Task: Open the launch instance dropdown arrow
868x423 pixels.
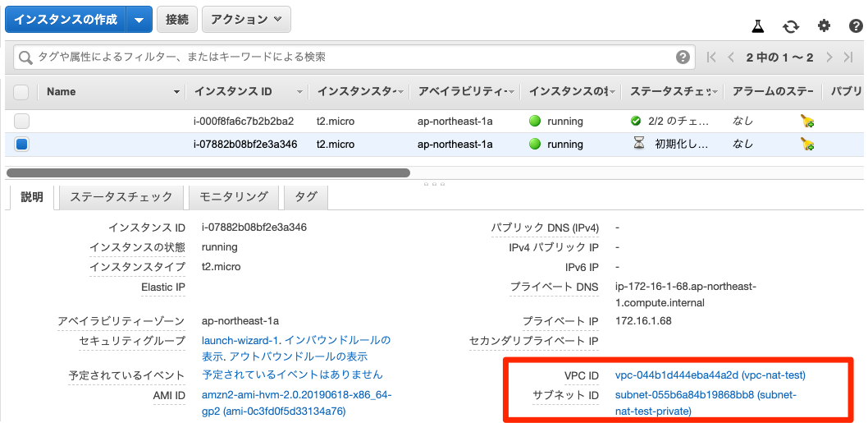Action: (x=139, y=20)
